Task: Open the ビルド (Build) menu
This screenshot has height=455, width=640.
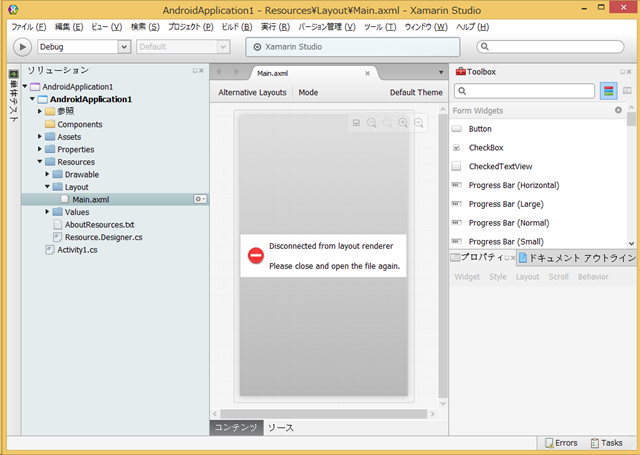Action: click(236, 25)
